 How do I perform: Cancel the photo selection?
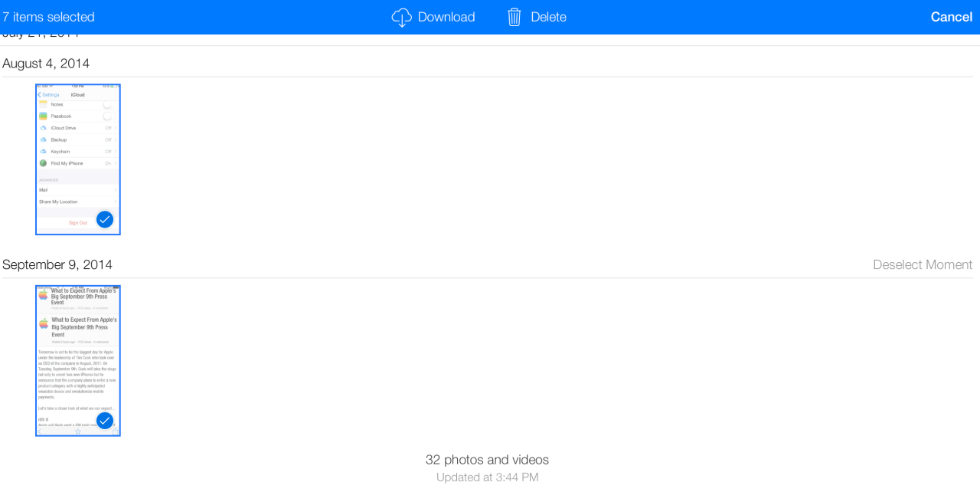click(x=951, y=17)
